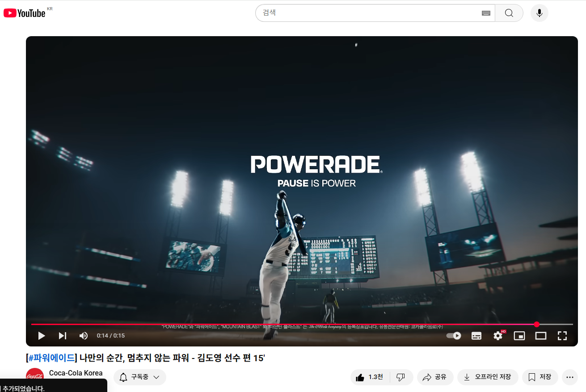Toggle subtitles/closed captions
This screenshot has width=586, height=392.
click(476, 336)
